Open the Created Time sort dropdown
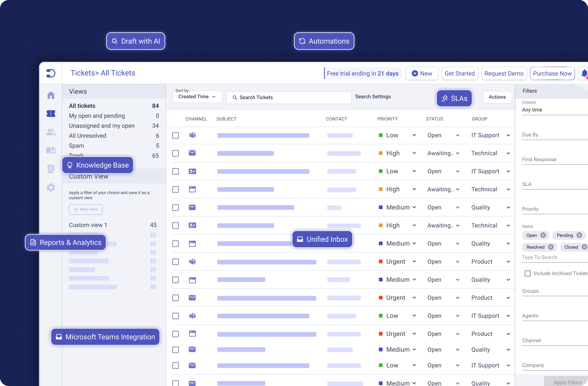588x386 pixels. (197, 97)
